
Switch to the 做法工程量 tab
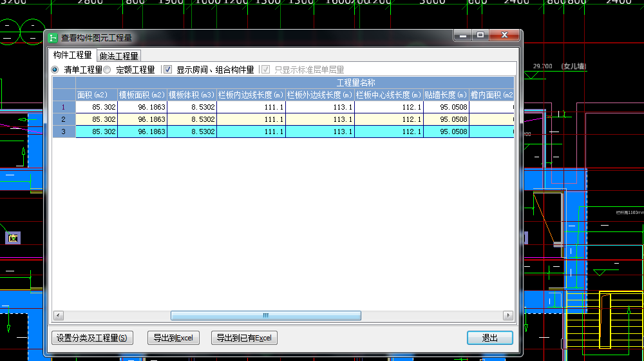tap(118, 56)
